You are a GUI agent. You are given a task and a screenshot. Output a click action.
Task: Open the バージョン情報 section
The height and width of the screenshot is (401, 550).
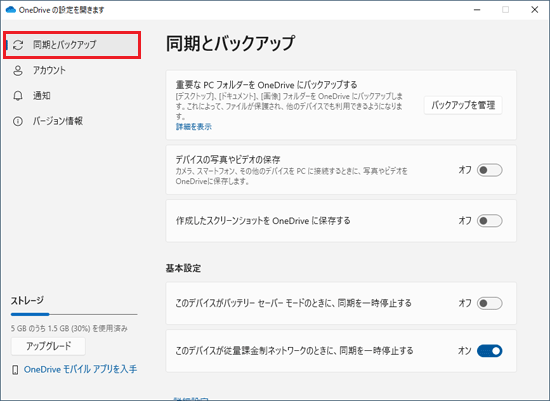click(72, 121)
